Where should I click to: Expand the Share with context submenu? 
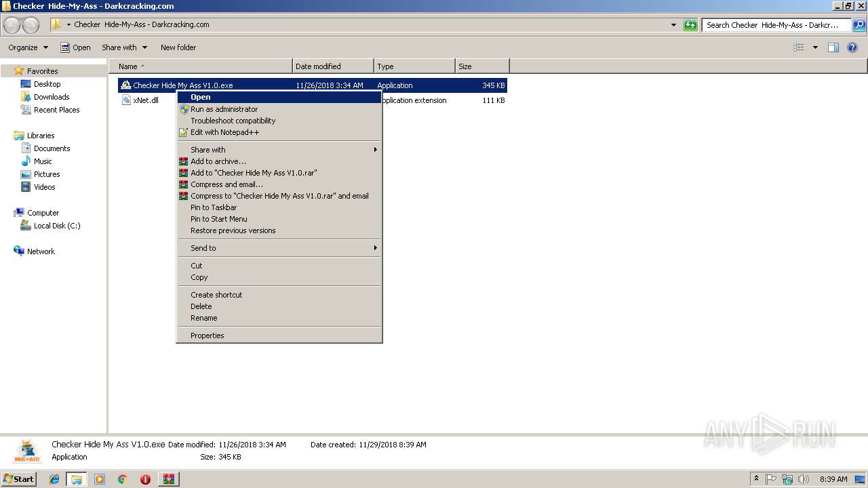coord(279,150)
